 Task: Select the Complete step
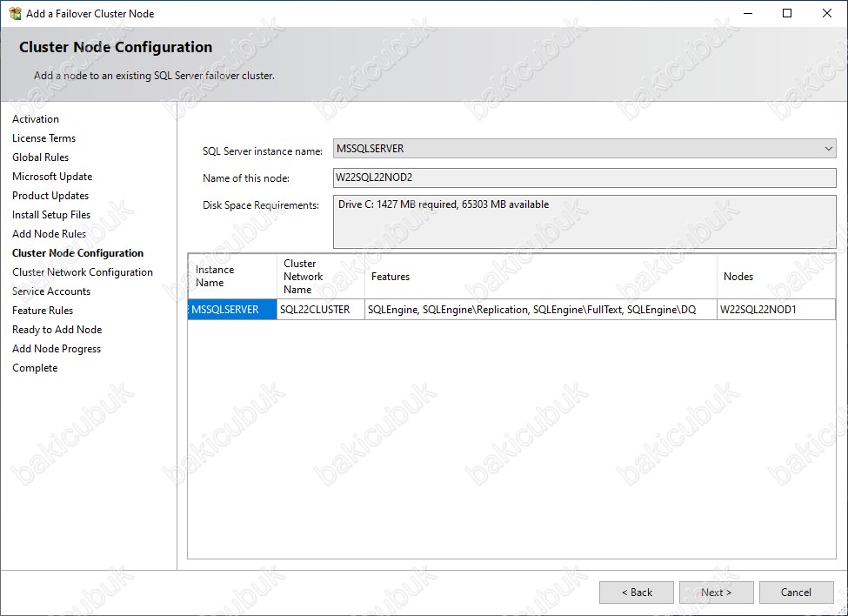(x=35, y=368)
